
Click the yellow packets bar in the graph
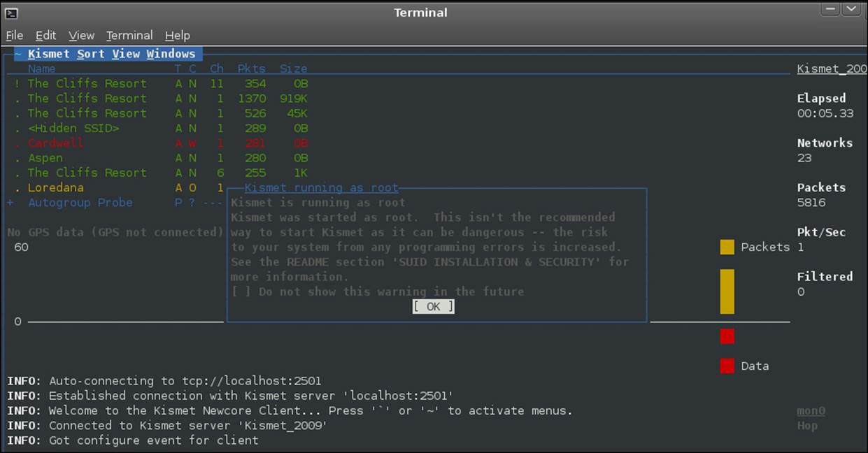pyautogui.click(x=727, y=292)
